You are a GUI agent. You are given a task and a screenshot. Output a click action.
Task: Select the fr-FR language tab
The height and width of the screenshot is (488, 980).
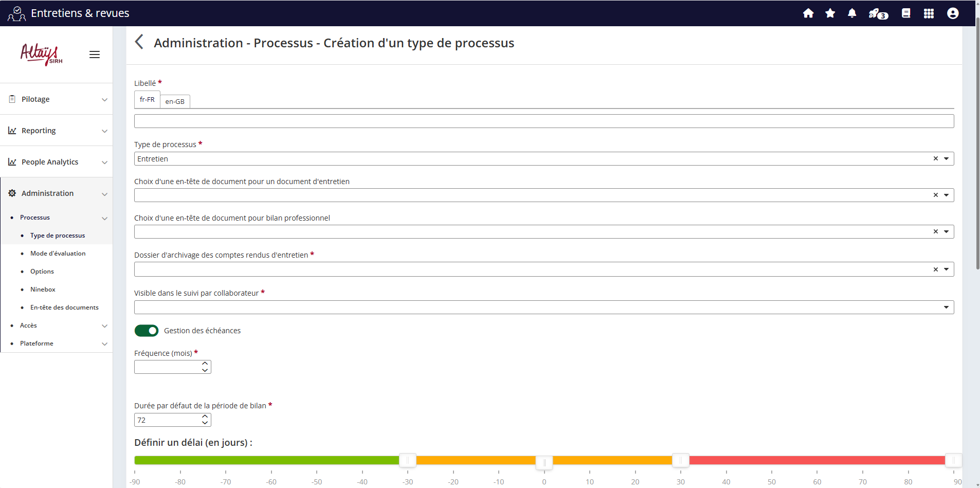[x=147, y=100]
